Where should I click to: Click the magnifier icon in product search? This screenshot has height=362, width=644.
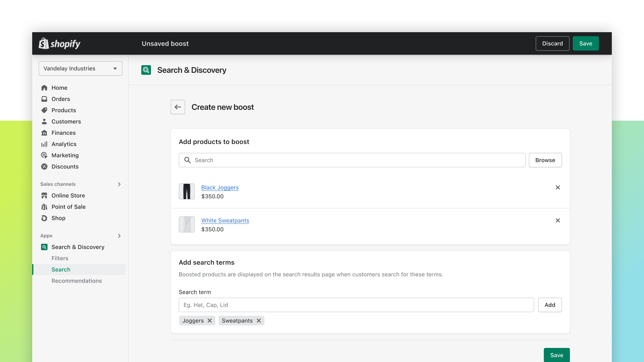188,160
